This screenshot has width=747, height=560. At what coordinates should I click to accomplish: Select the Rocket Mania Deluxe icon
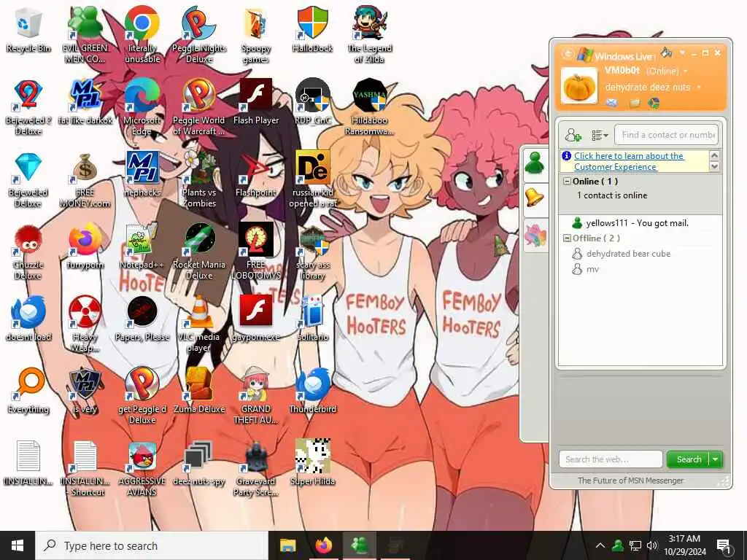pos(198,252)
